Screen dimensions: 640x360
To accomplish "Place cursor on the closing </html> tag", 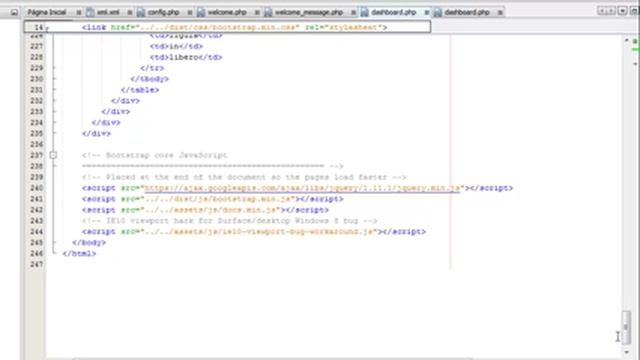I will click(79, 253).
